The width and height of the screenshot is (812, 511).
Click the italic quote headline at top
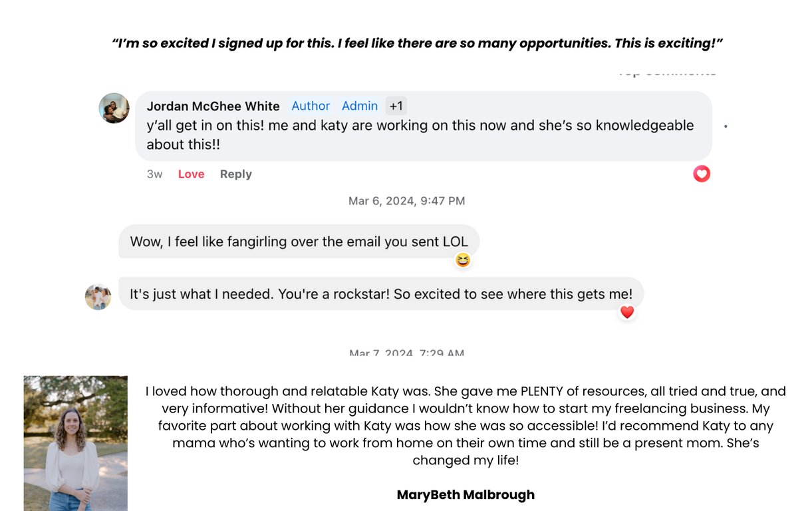click(x=417, y=43)
